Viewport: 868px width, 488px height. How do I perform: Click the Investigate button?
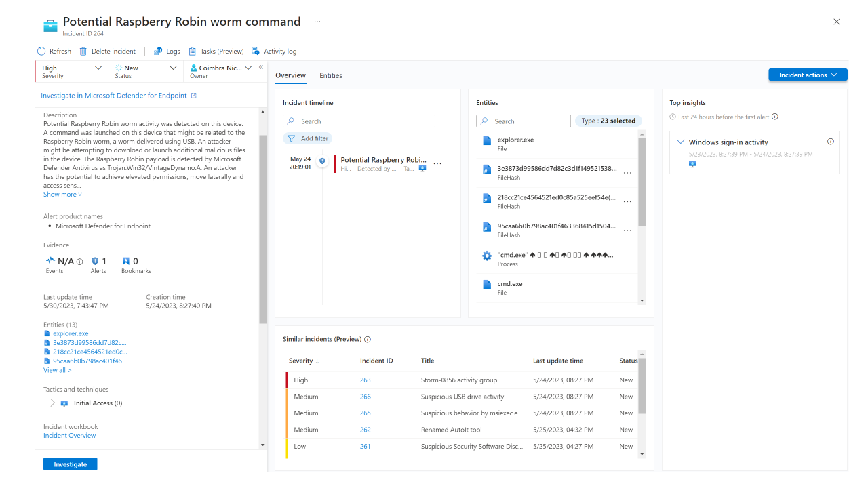[71, 464]
